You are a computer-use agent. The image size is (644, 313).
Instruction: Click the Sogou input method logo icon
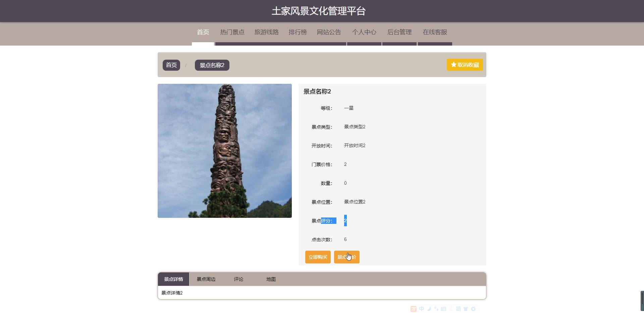[x=414, y=309]
